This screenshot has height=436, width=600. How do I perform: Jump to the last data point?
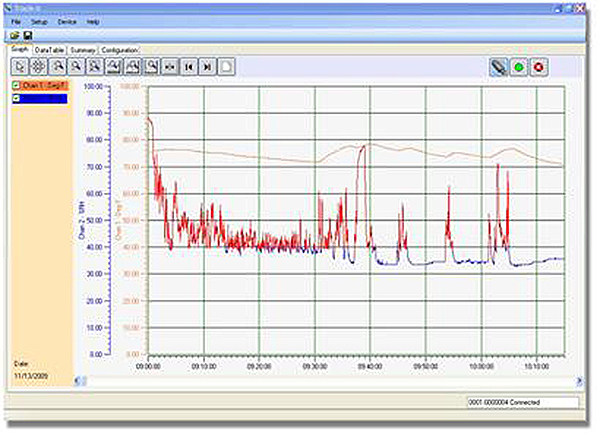[207, 66]
